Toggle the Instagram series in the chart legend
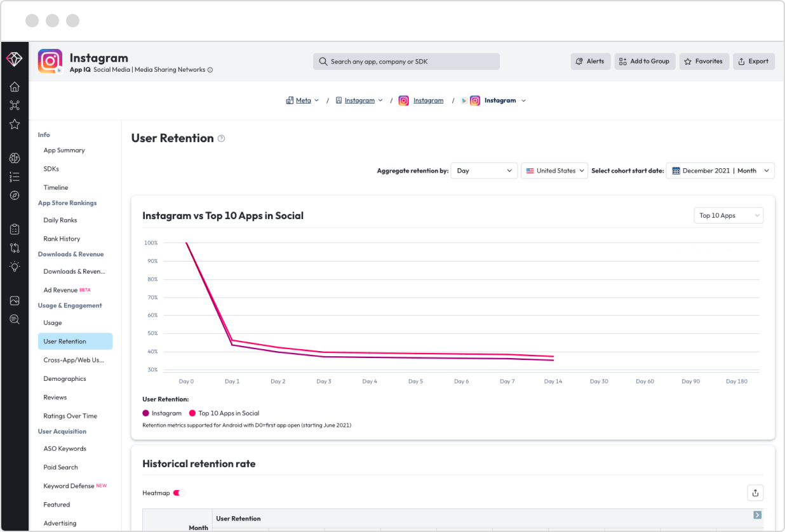The height and width of the screenshot is (532, 785). 162,413
